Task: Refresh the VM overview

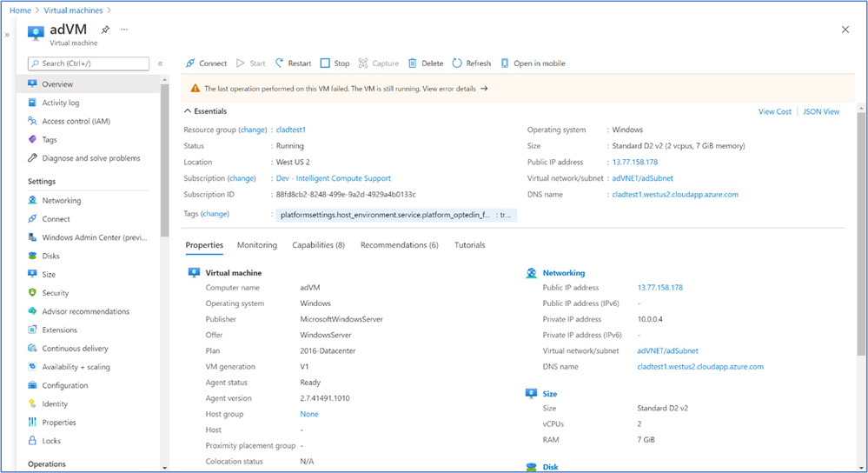Action: click(472, 63)
